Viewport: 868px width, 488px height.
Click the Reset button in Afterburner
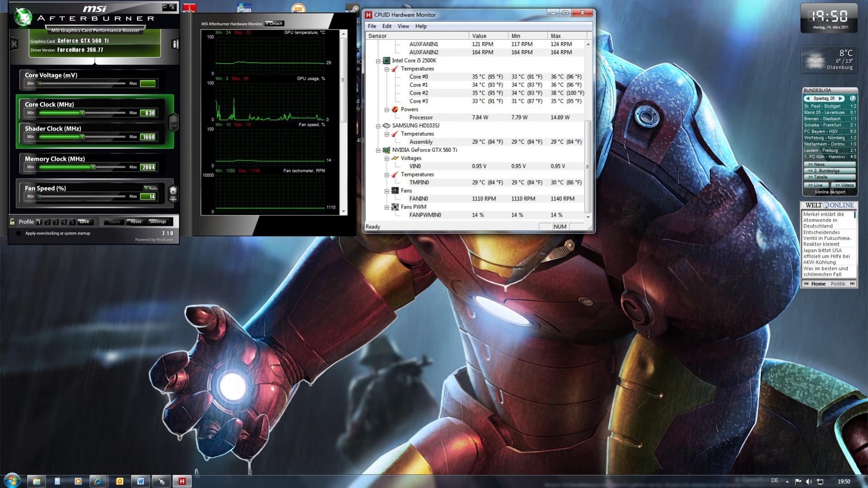(x=136, y=222)
